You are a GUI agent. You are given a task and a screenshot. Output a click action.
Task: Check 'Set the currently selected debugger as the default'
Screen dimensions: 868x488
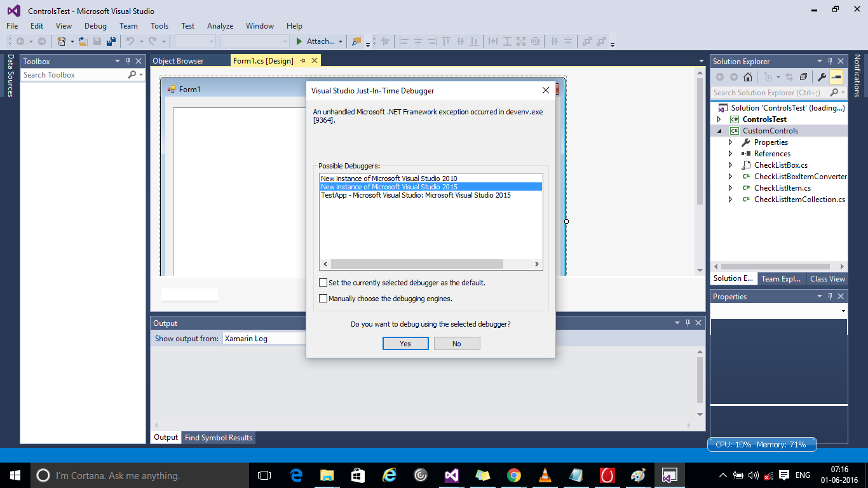coord(323,283)
